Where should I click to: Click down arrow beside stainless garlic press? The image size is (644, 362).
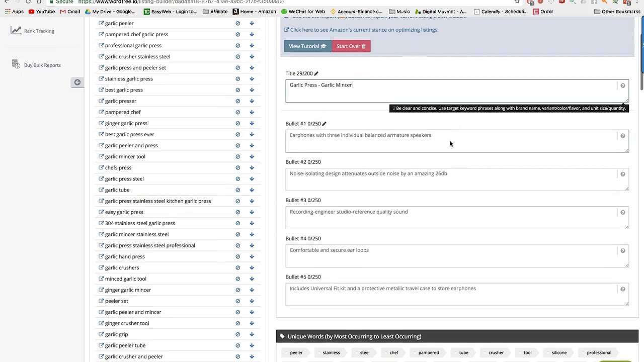coord(252,79)
